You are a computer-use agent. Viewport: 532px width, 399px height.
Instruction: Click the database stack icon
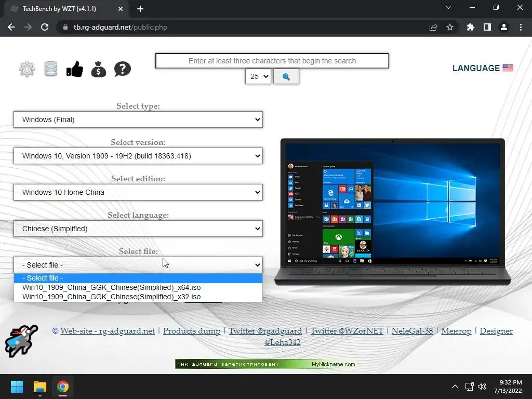click(51, 69)
